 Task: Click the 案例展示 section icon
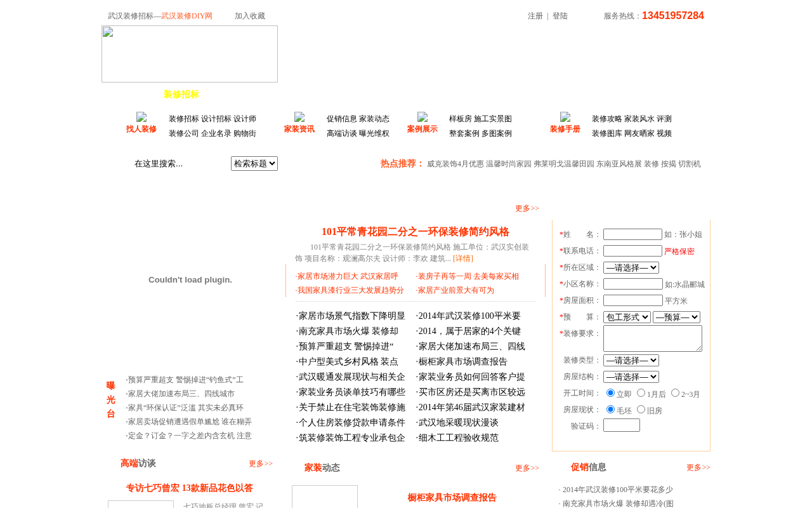click(x=422, y=117)
